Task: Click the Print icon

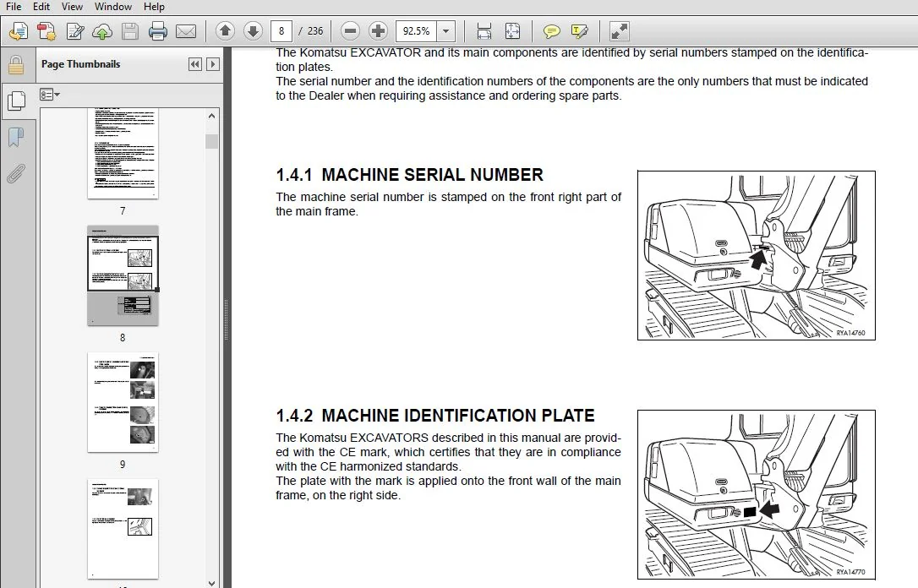Action: (157, 31)
